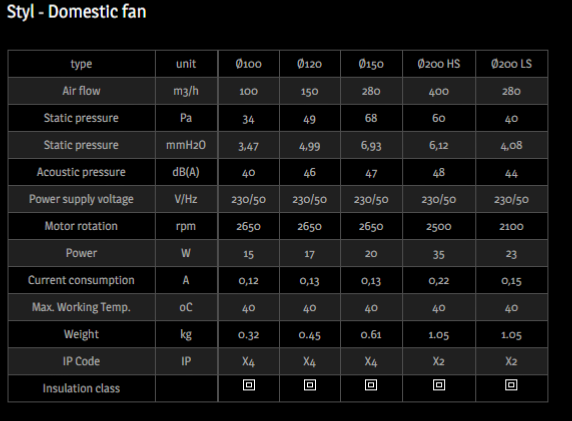Click the Ø200 LS column header

(511, 64)
